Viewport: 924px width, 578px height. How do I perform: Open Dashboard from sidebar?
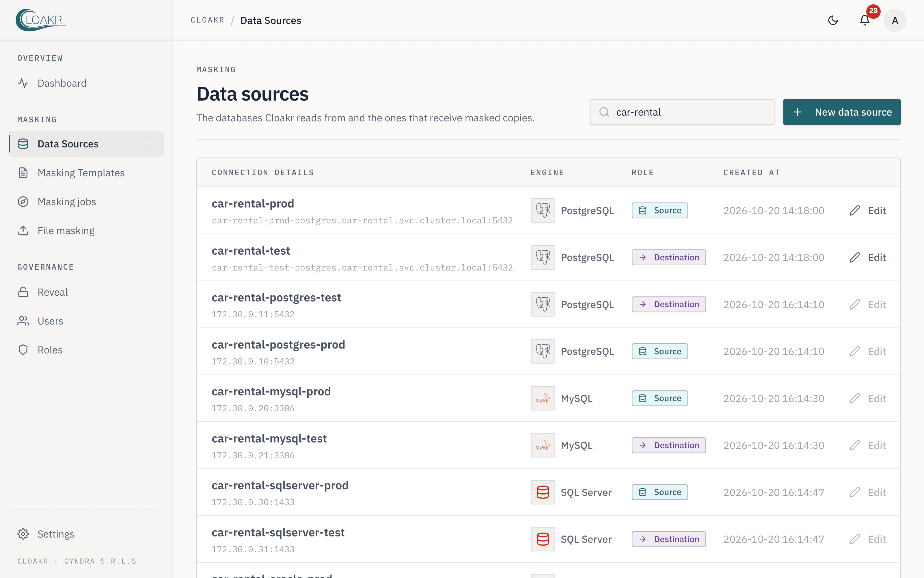[86, 83]
